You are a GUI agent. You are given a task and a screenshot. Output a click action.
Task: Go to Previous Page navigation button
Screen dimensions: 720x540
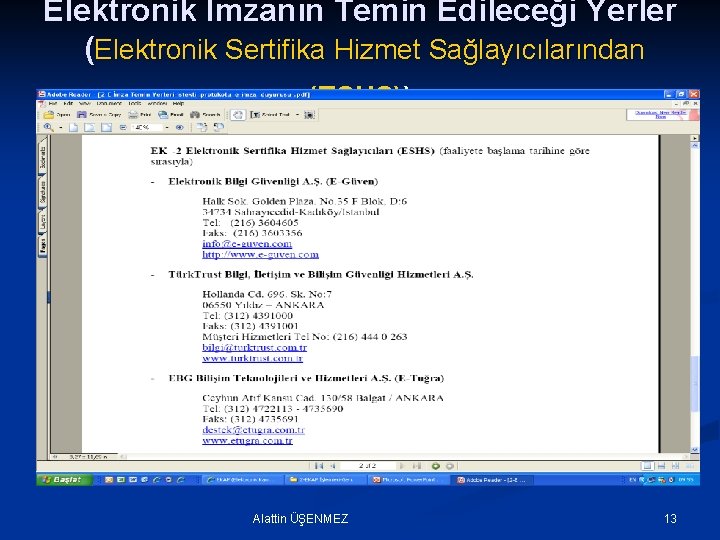pos(333,466)
